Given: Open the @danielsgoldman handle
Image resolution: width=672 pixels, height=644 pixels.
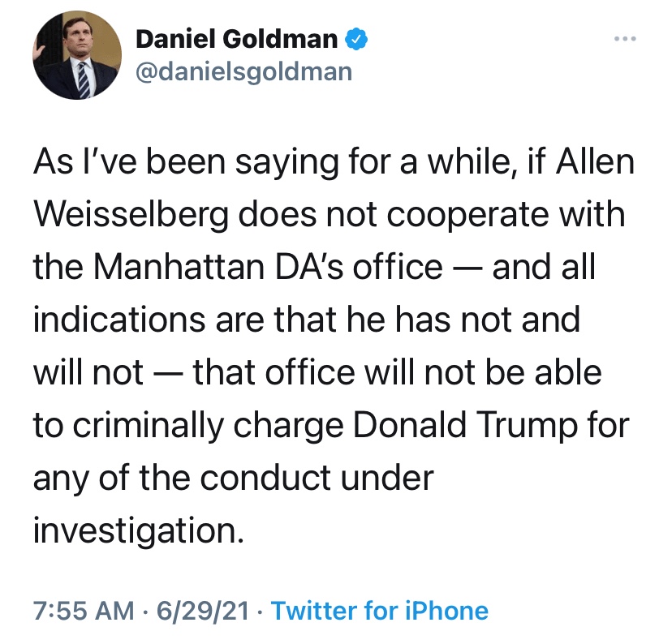Looking at the screenshot, I should point(243,71).
